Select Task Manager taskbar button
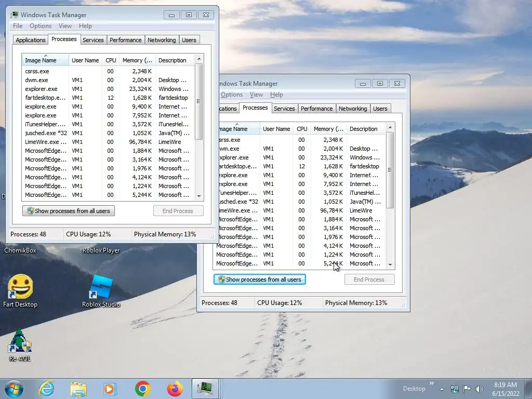The image size is (532, 399). [x=205, y=389]
